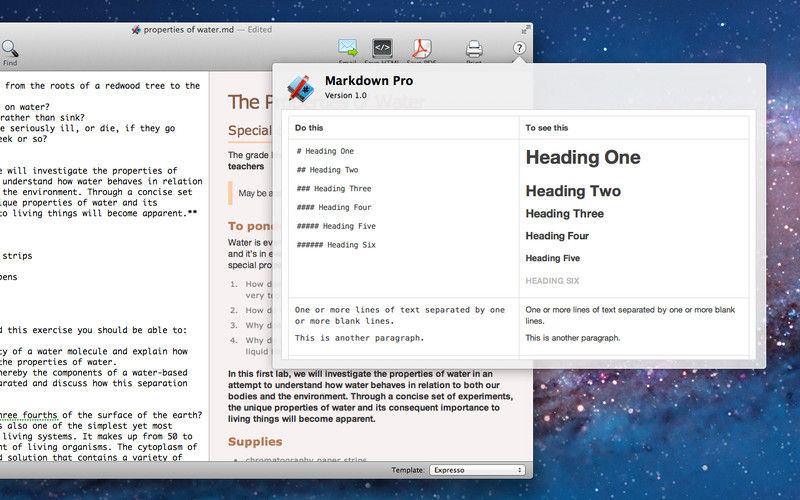The image size is (800, 500).
Task: Click the "## Heading Two" syntax line
Action: tap(328, 170)
